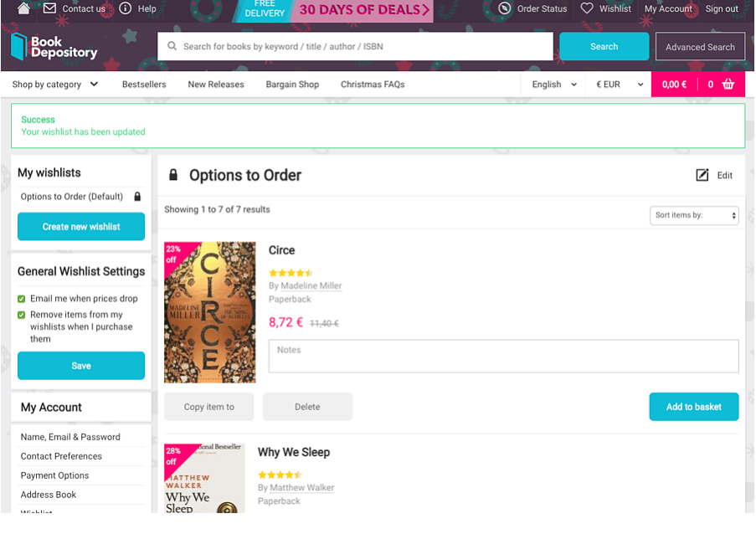Screen dimensions: 756x534
Task: Open the Bargain Shop menu item
Action: pos(292,84)
